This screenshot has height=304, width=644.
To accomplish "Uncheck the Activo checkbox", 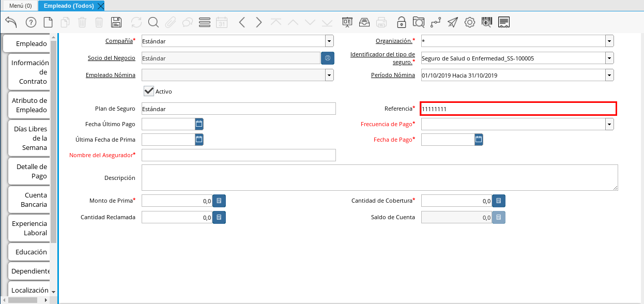I will click(x=149, y=91).
